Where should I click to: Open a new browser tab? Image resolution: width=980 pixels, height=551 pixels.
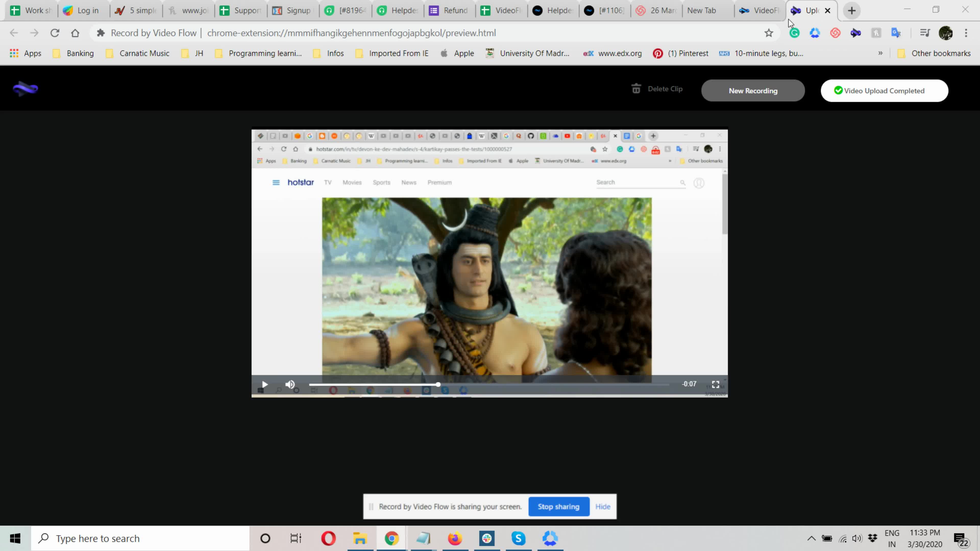tap(851, 11)
